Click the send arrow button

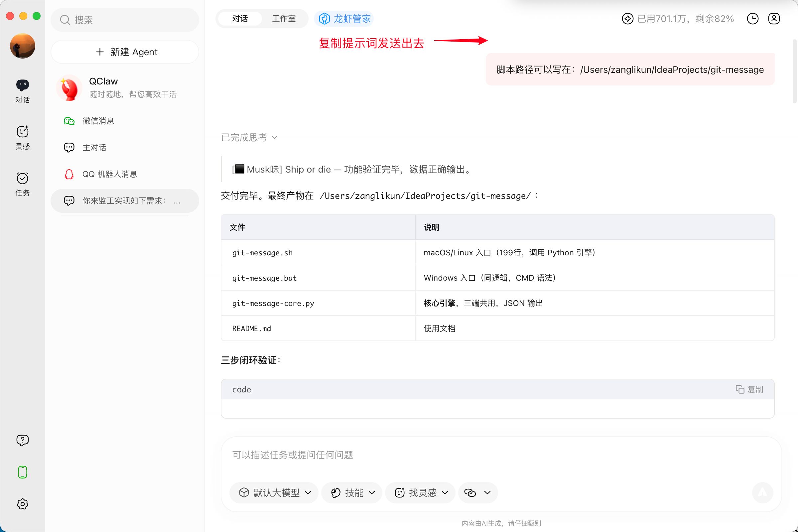[762, 492]
